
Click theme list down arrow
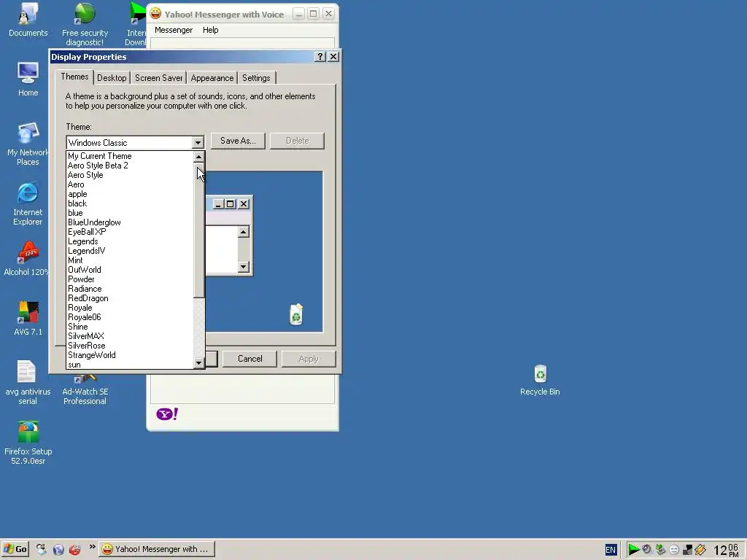[198, 363]
